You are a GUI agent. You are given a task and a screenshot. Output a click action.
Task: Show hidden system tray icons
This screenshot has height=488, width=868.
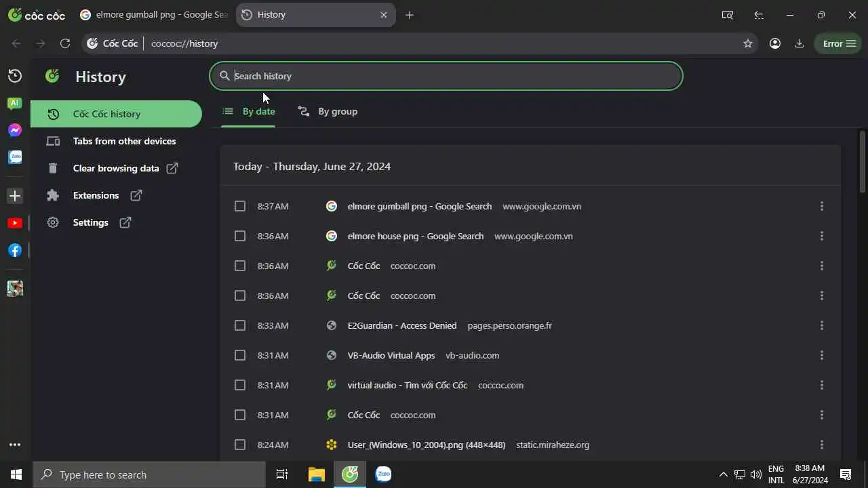723,474
